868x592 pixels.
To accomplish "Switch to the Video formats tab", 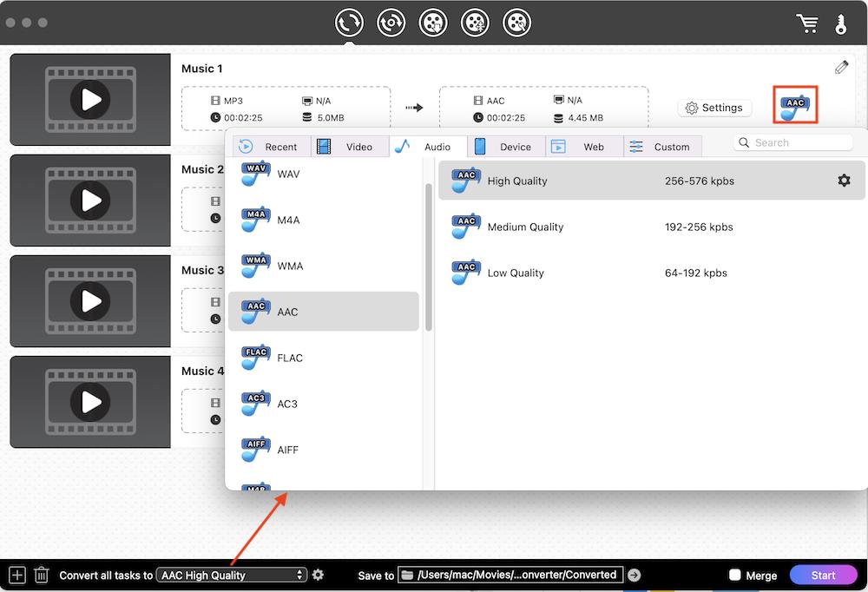I will 351,146.
